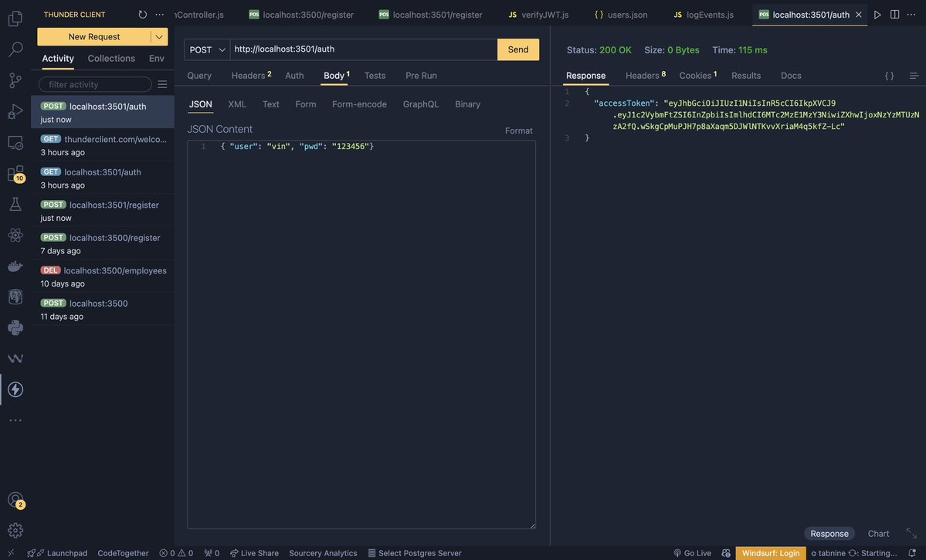Open the W logo view in activity bar

pyautogui.click(x=15, y=358)
